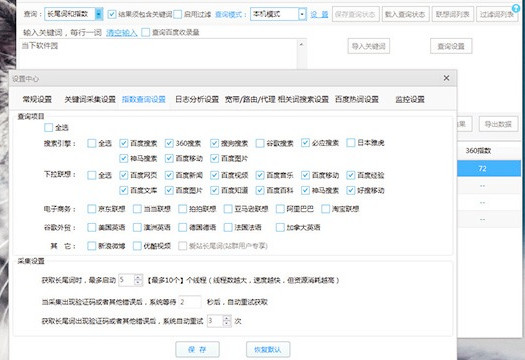
Task: Enable the 京东联想 checkbox
Action: click(92, 209)
